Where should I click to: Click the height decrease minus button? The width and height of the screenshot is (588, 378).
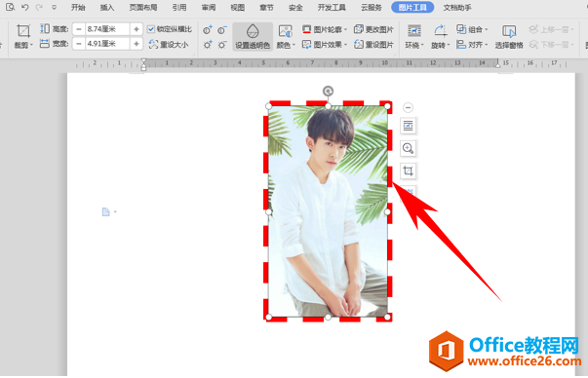[79, 29]
